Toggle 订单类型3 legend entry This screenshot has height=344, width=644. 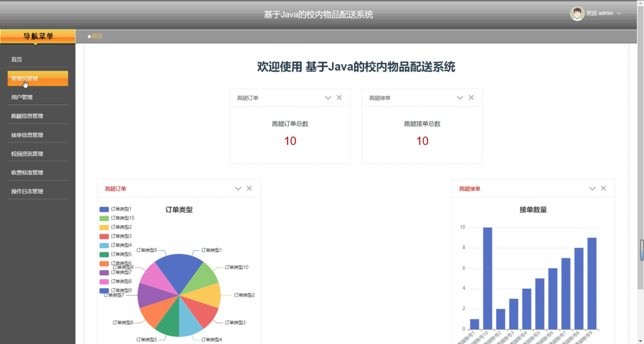116,236
